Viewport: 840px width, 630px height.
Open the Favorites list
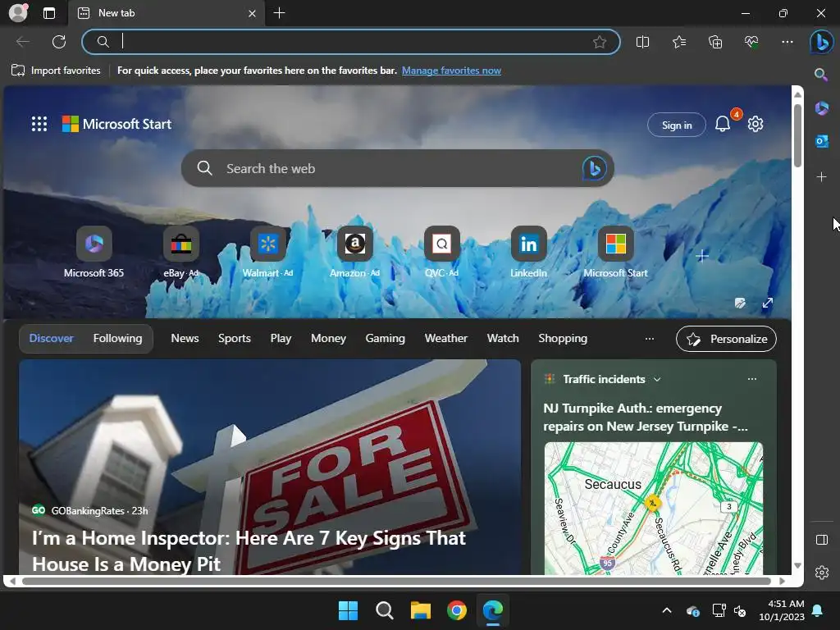point(678,42)
